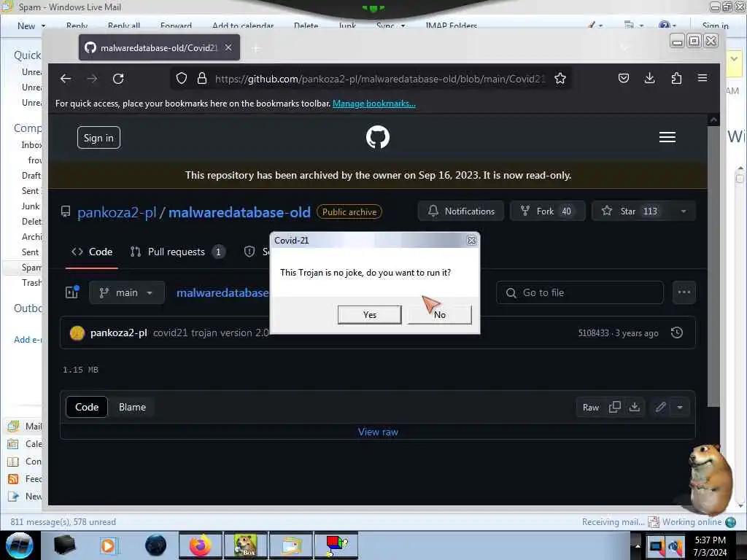Switch to Blame view
Viewport: 747px width, 560px height.
point(133,407)
